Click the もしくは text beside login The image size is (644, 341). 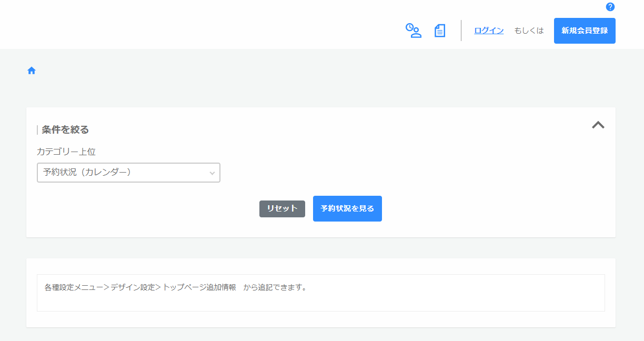tap(529, 31)
